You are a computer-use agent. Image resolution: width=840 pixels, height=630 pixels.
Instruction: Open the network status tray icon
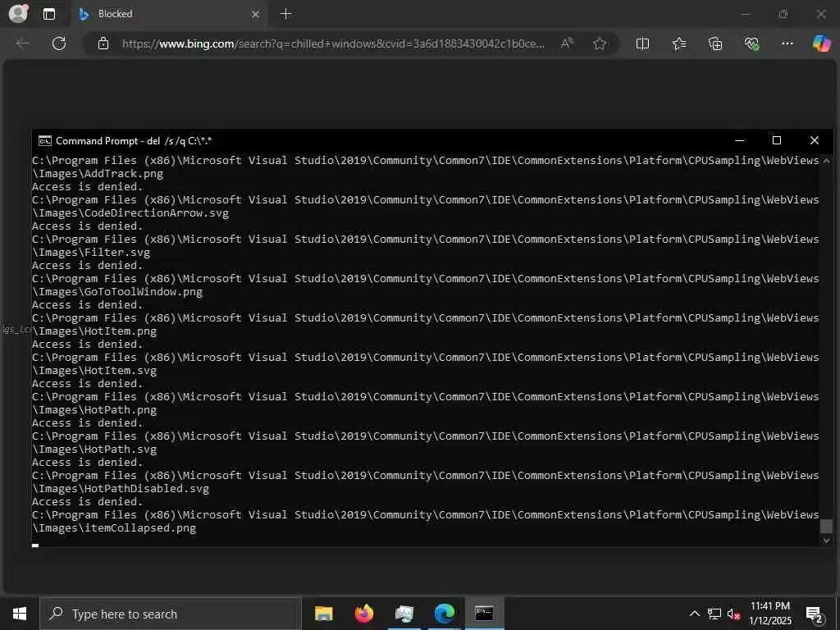(714, 614)
